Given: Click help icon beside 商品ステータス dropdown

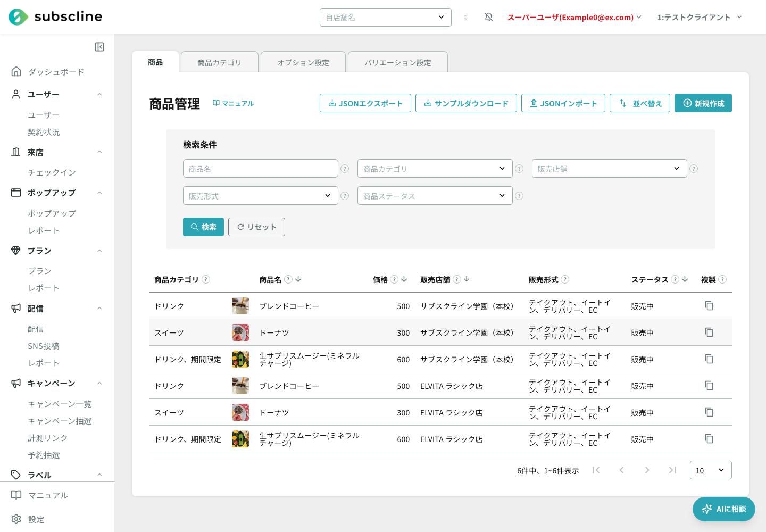Looking at the screenshot, I should pos(519,196).
